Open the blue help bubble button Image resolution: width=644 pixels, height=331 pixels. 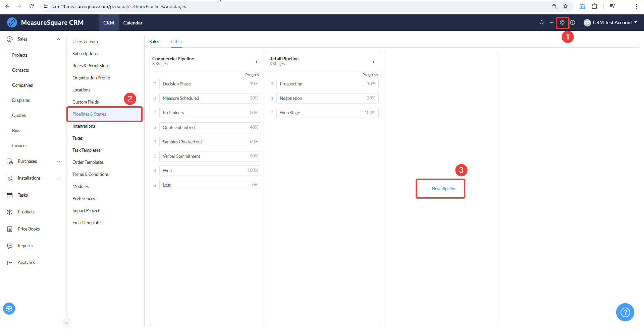(x=625, y=312)
